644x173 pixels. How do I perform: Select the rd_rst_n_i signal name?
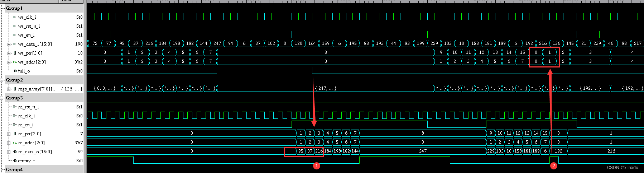point(28,107)
